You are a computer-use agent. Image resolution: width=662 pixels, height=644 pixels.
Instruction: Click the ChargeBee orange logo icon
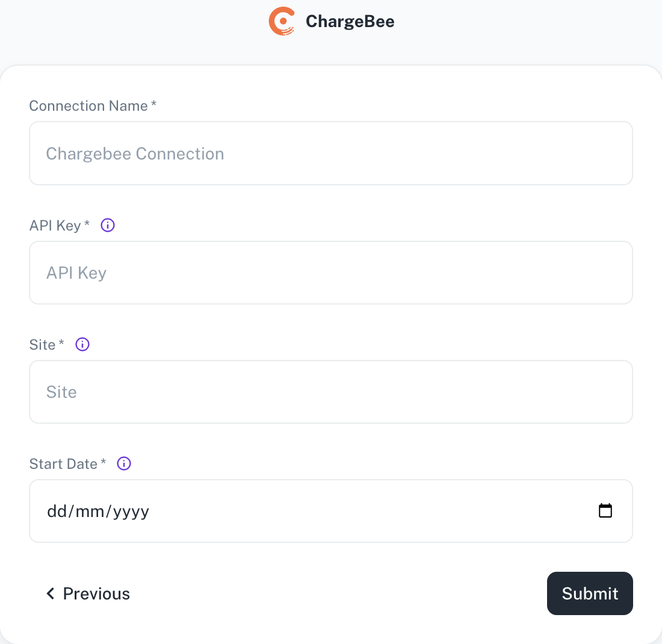click(x=282, y=21)
